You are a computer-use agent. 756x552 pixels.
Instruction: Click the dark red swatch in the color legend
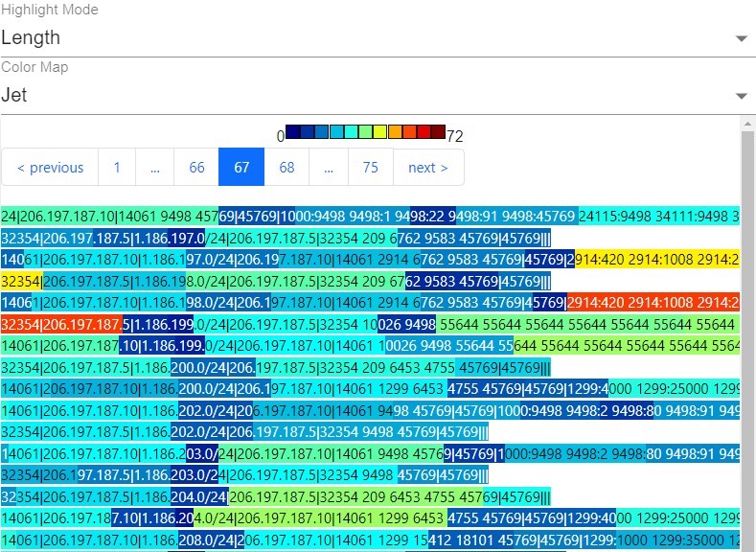438,131
